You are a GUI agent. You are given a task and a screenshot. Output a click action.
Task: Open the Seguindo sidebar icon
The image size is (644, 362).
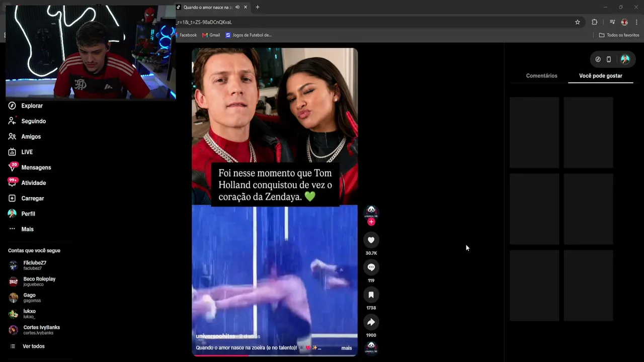coord(12,121)
